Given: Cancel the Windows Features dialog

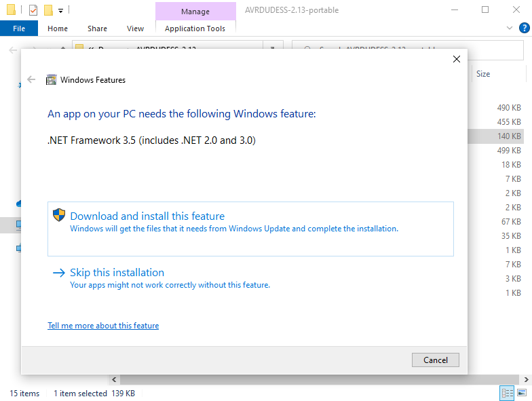Looking at the screenshot, I should coord(436,360).
